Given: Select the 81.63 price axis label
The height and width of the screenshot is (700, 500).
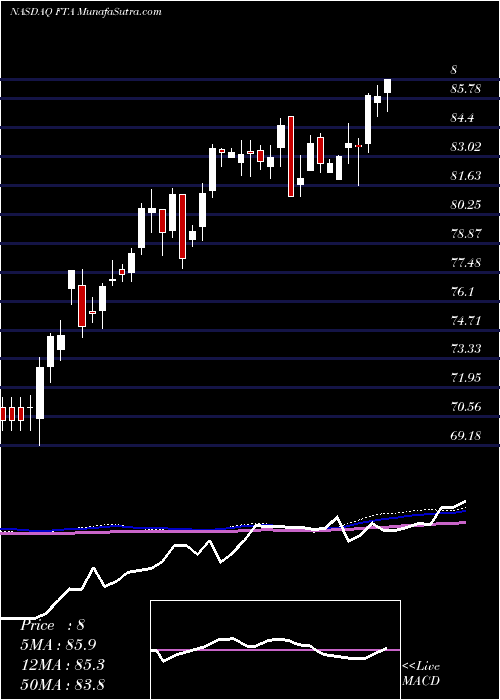Looking at the screenshot, I should coord(466,176).
